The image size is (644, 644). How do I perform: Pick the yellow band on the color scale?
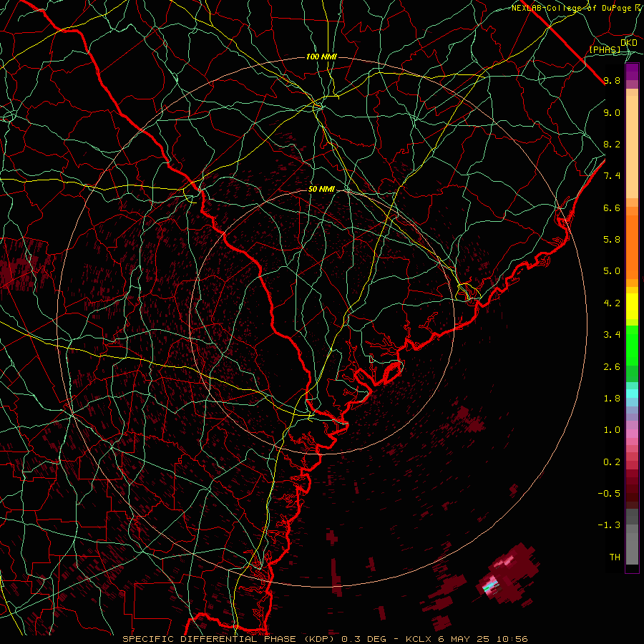coord(632,306)
